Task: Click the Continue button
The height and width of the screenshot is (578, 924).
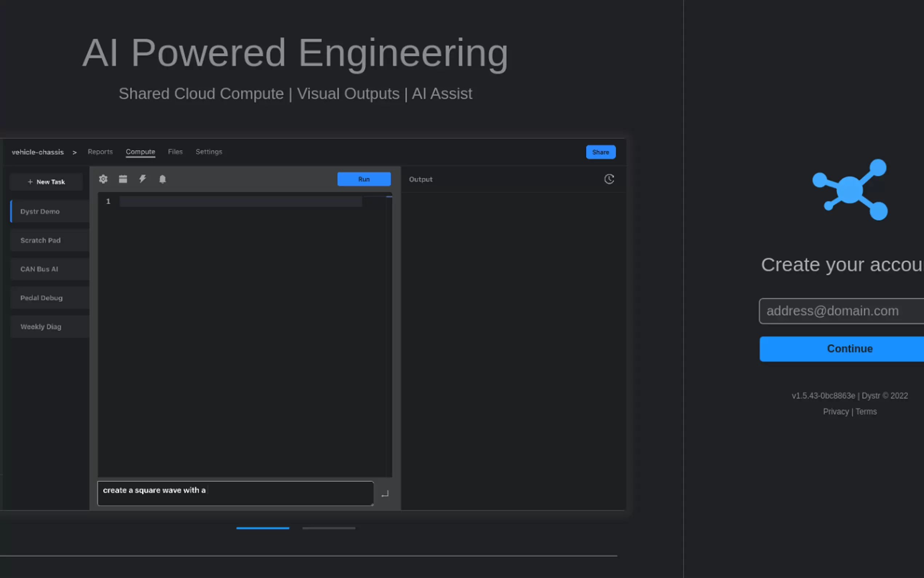Action: pyautogui.click(x=840, y=349)
